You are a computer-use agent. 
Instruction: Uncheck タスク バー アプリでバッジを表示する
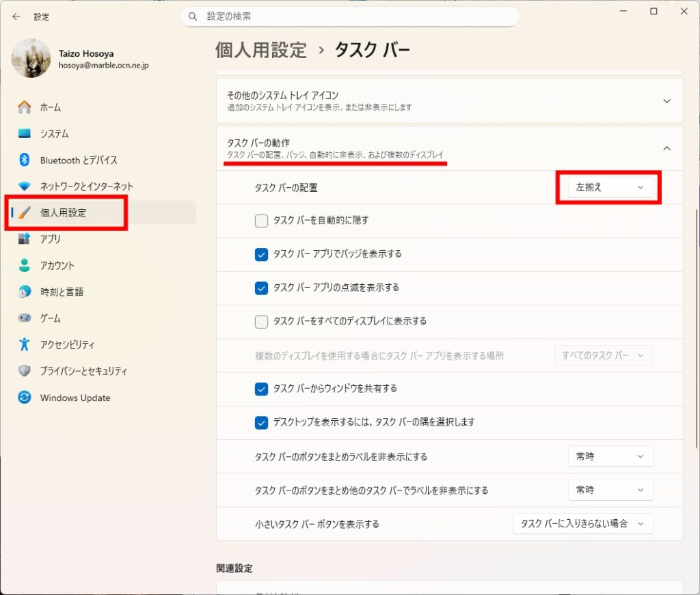click(261, 254)
